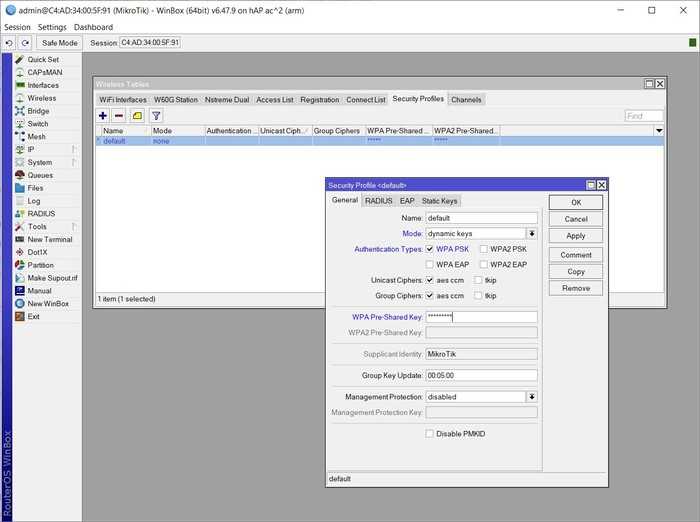Open Interfaces icon in the sidebar
The height and width of the screenshot is (522, 700).
(x=20, y=85)
